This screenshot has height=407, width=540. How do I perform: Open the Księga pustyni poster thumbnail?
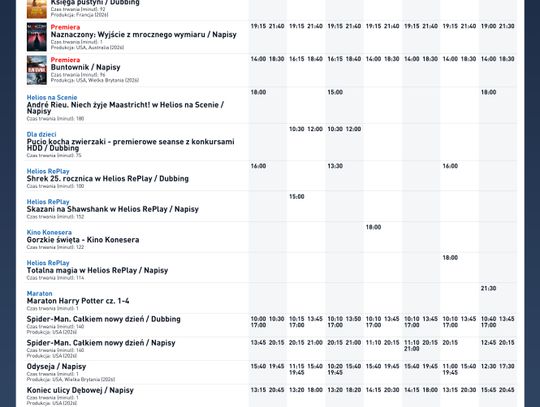click(37, 9)
